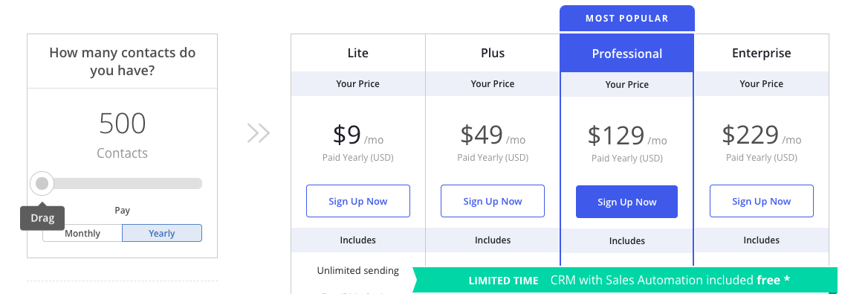Sign up for the Professional plan

[x=626, y=202]
